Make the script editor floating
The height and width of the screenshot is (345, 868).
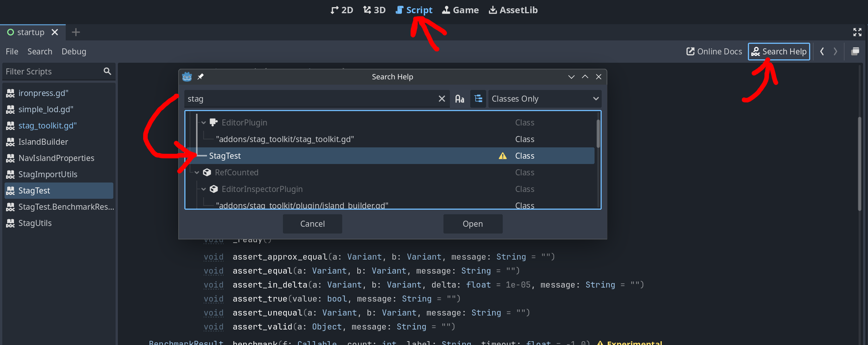tap(855, 51)
